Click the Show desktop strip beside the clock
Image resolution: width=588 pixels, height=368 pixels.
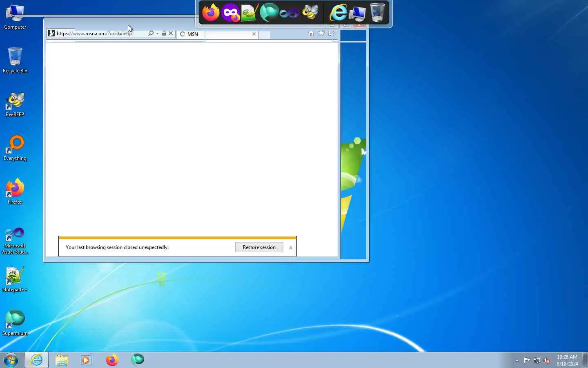(x=585, y=360)
